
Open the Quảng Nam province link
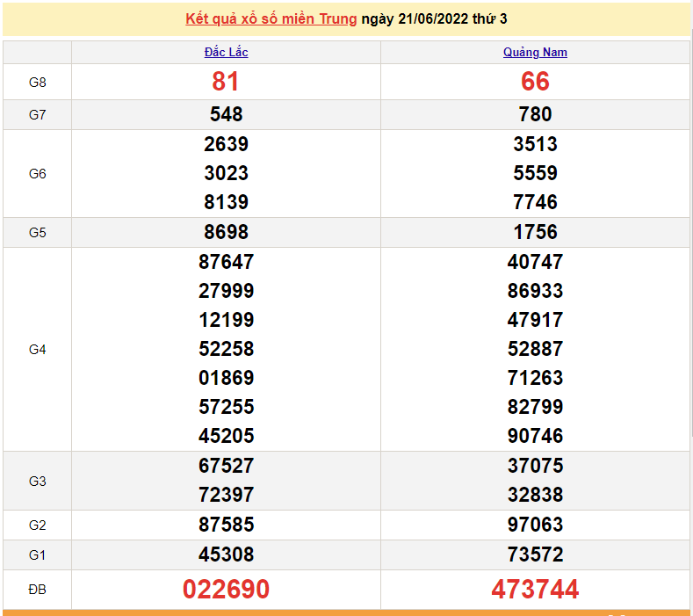pos(535,52)
